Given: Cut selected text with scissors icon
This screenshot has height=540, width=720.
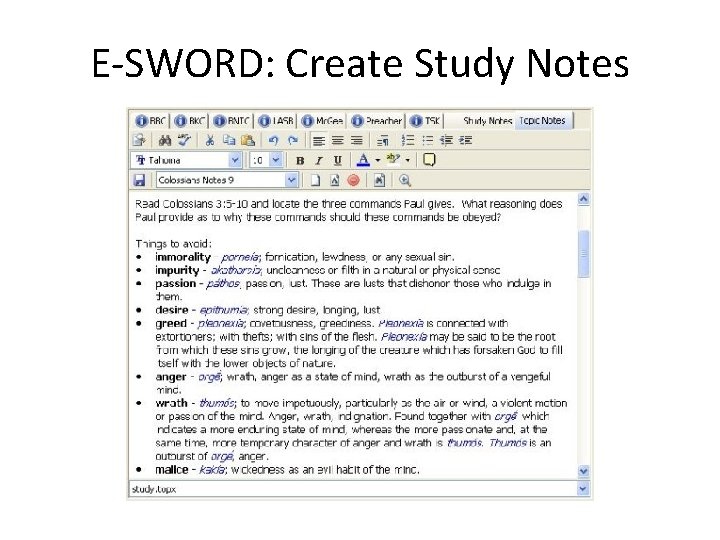Looking at the screenshot, I should (210, 140).
